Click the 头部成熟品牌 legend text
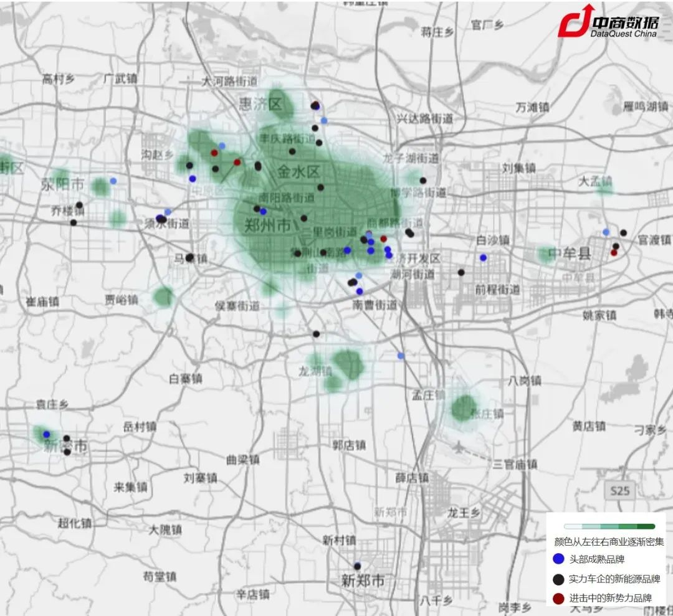673x616 pixels. coord(596,559)
